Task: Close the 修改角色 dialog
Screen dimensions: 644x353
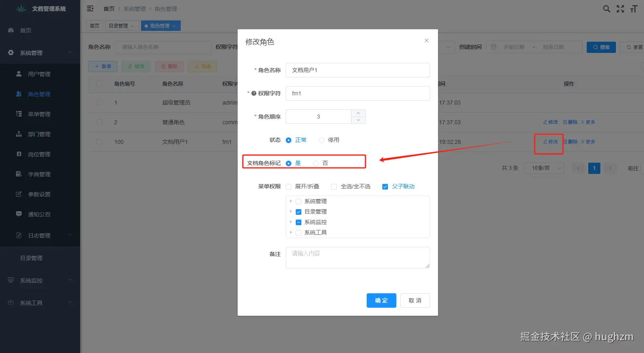Action: [426, 40]
